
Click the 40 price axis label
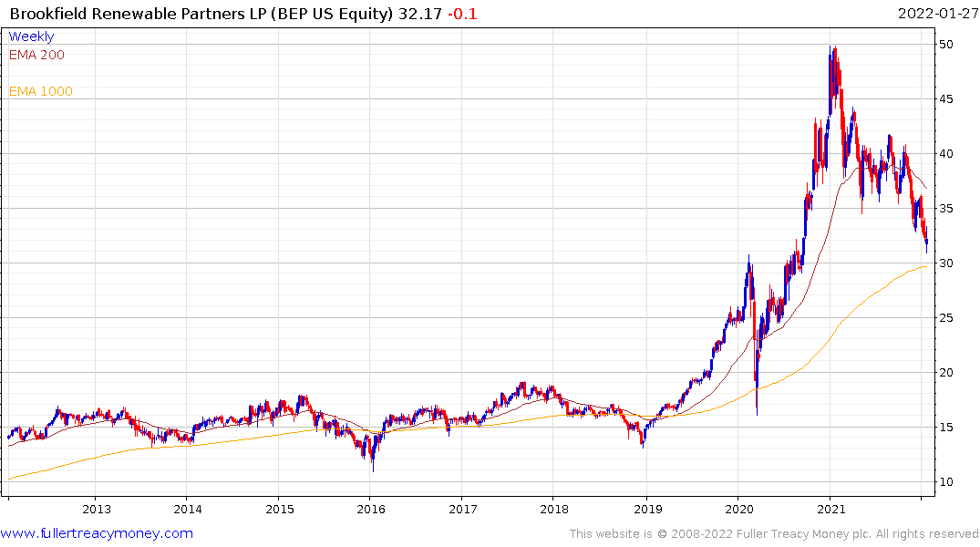945,154
